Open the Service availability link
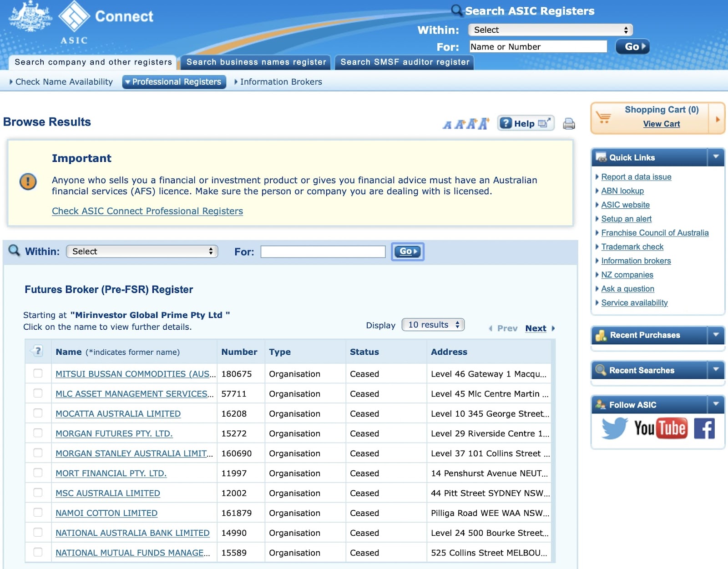 (x=634, y=303)
